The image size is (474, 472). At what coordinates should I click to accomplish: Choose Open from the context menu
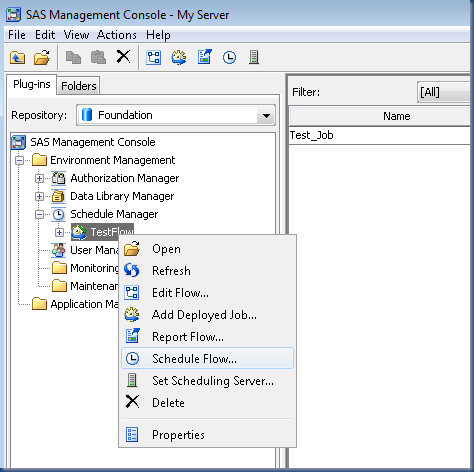(207, 249)
